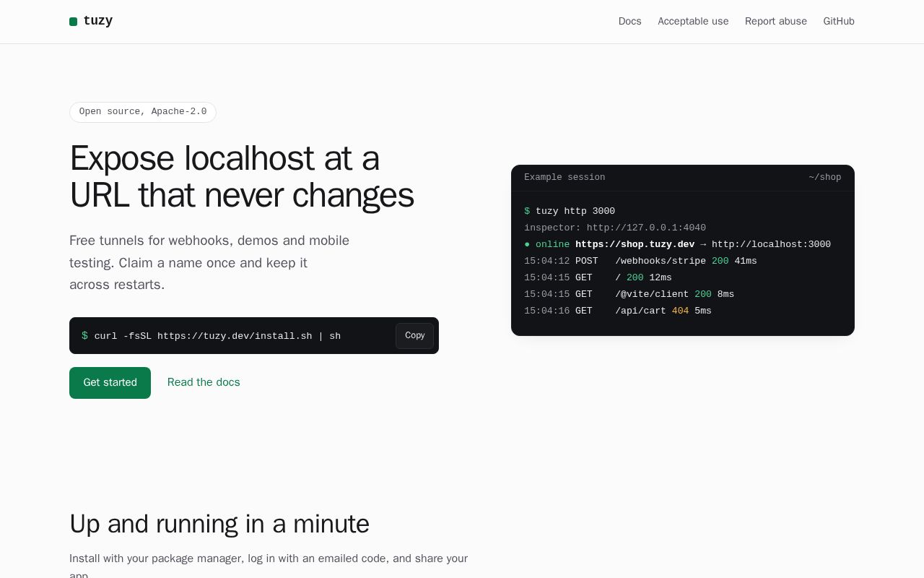Go to the Report abuse page

point(776,22)
